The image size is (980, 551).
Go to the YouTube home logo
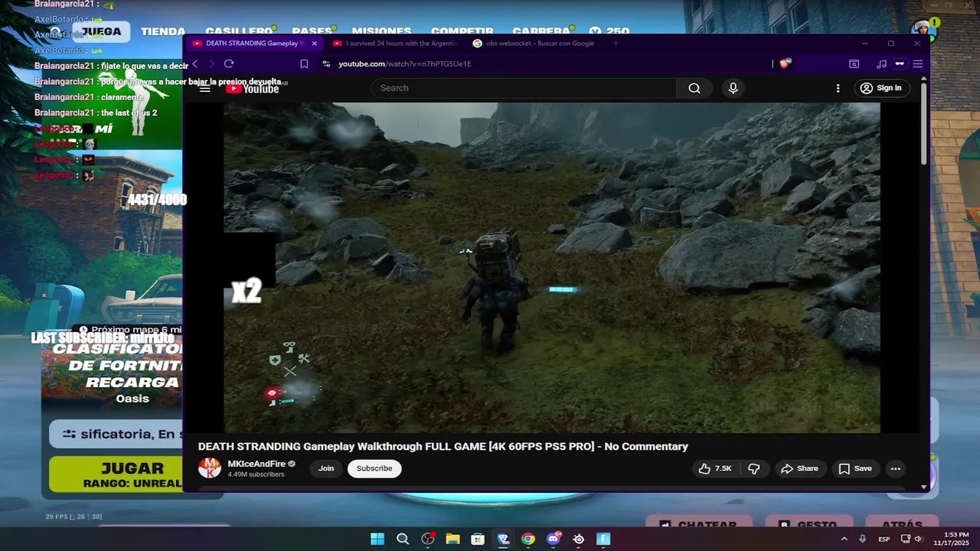coord(252,89)
